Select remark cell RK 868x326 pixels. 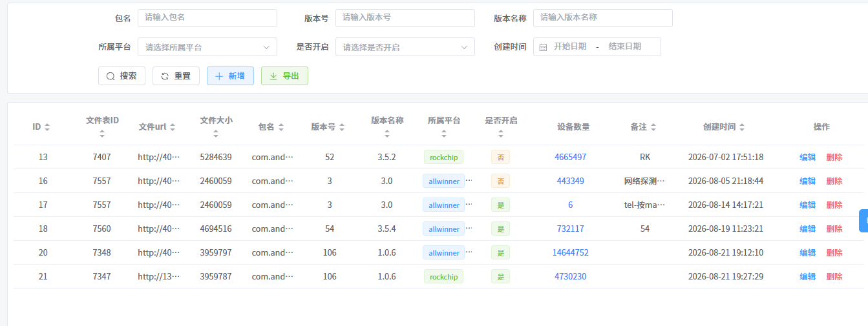coord(645,157)
